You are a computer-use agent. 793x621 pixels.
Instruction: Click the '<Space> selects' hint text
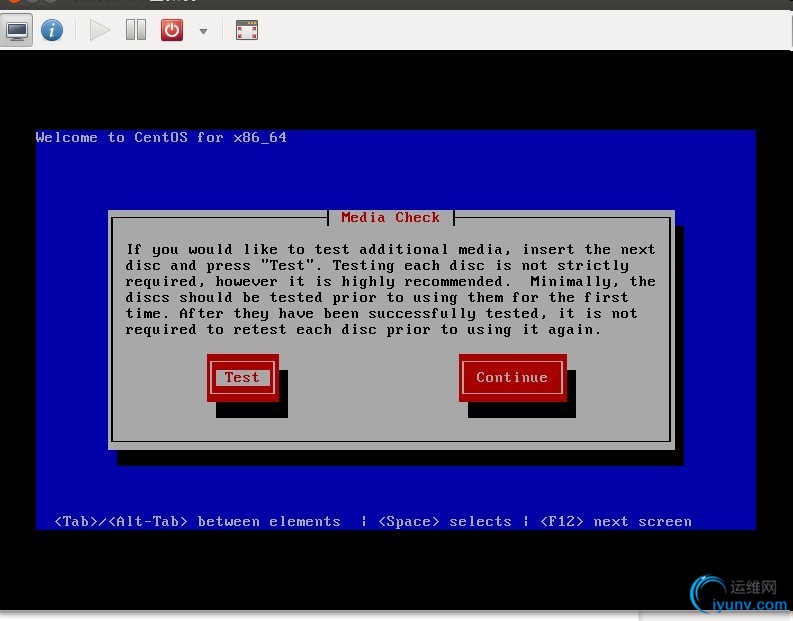tap(445, 521)
